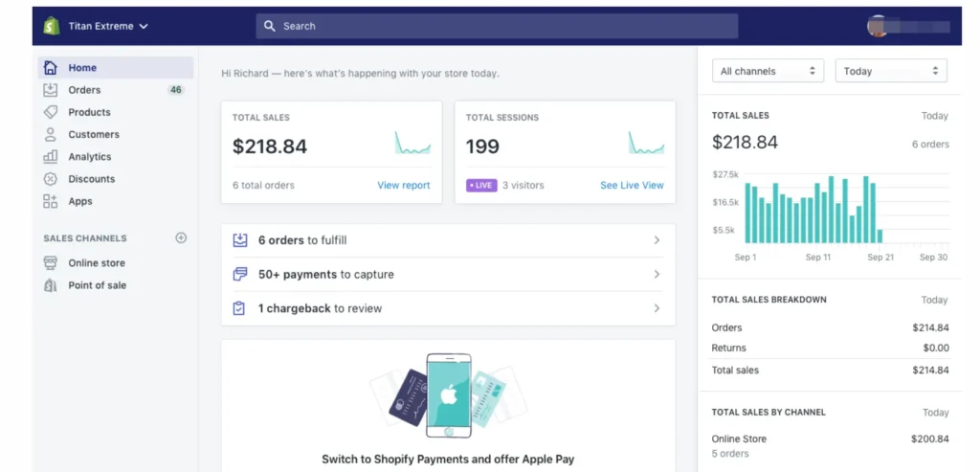Click the $218.84 amount in Total Sales card

tap(270, 146)
